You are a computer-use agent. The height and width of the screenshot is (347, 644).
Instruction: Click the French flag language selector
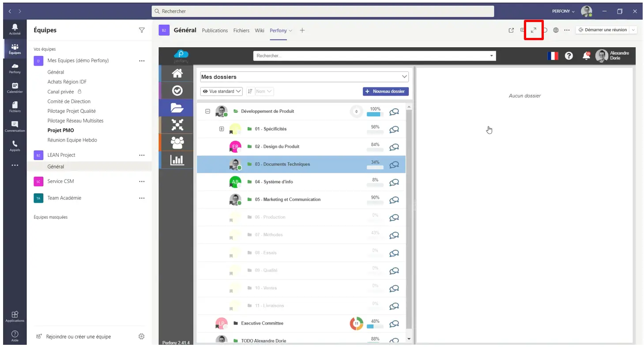coord(553,56)
